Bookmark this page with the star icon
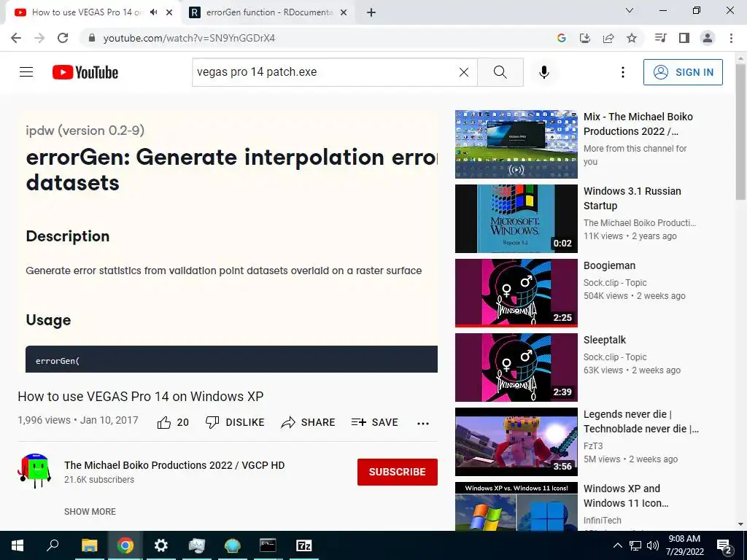 tap(632, 38)
